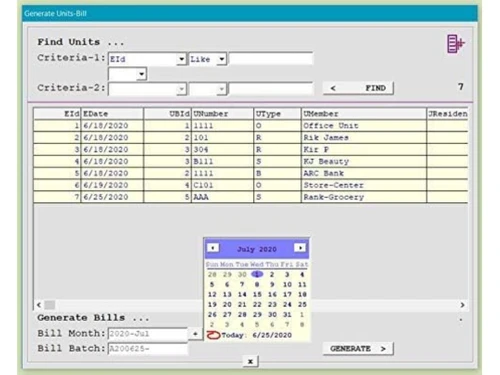Select the KJ Beauty row
The width and height of the screenshot is (500, 375).
click(251, 162)
